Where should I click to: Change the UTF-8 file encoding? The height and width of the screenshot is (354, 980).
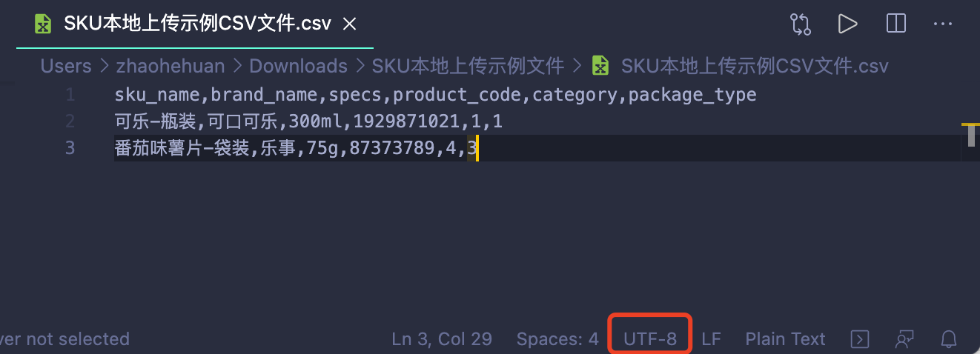click(650, 339)
